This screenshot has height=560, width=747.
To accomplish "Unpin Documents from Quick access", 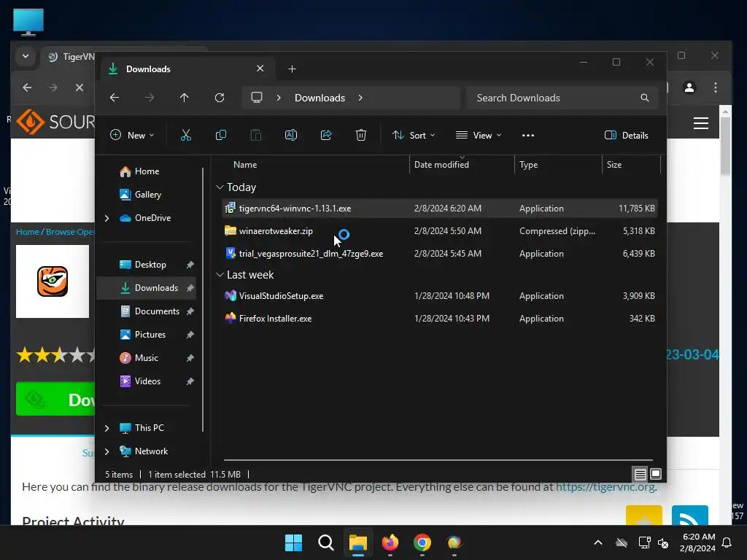I will [190, 311].
